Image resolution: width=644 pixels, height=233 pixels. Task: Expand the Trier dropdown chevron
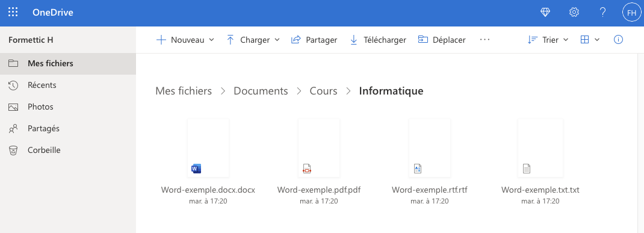566,40
